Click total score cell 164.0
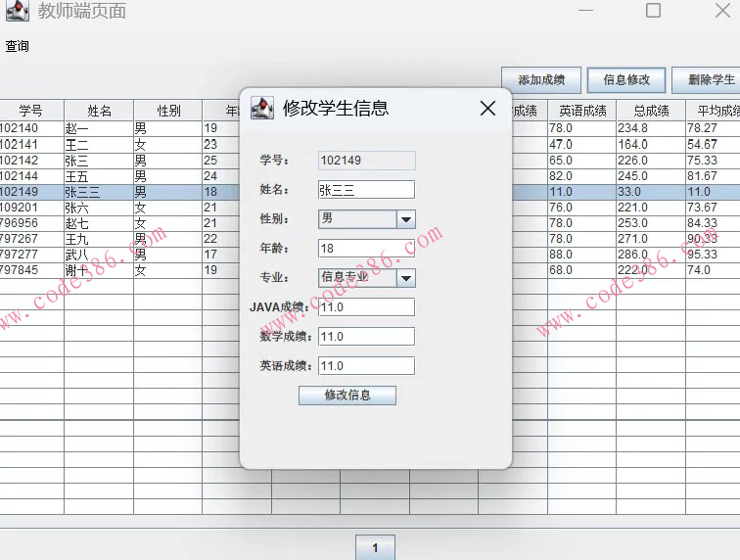 [651, 145]
